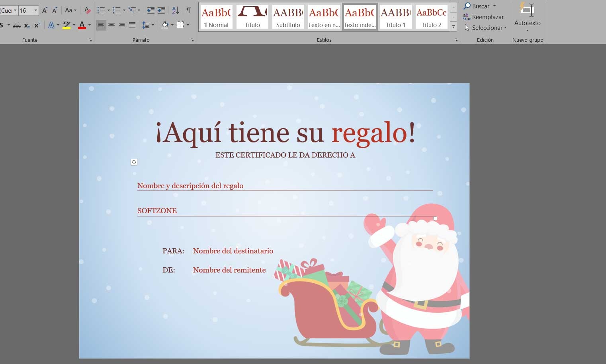Screen dimensions: 606x364
Task: Toggle left text alignment
Action: (101, 25)
